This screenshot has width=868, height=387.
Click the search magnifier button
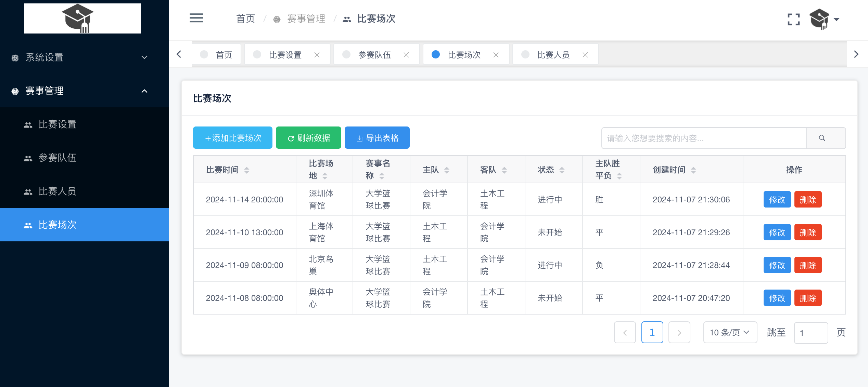[826, 138]
